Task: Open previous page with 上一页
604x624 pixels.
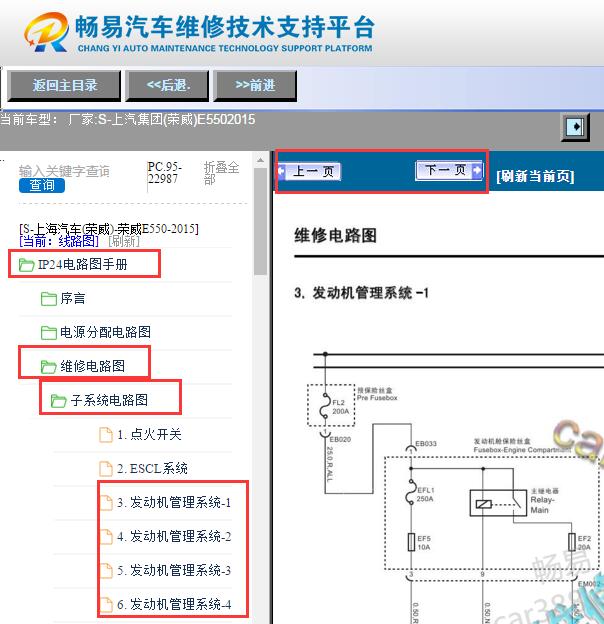Action: [x=309, y=172]
